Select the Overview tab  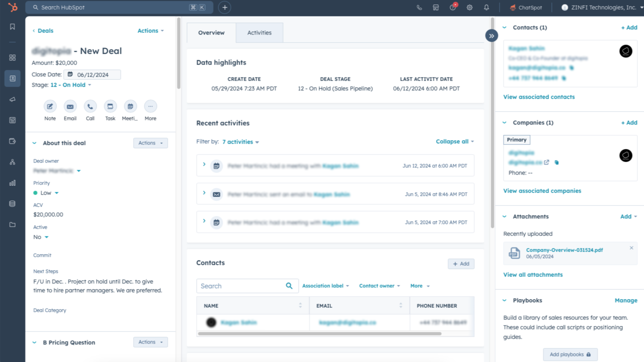click(x=211, y=33)
